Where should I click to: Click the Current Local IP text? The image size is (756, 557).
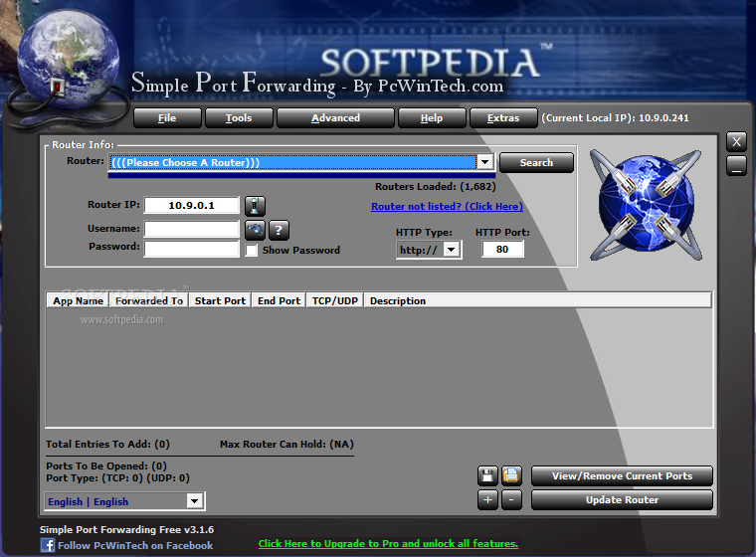(x=615, y=118)
